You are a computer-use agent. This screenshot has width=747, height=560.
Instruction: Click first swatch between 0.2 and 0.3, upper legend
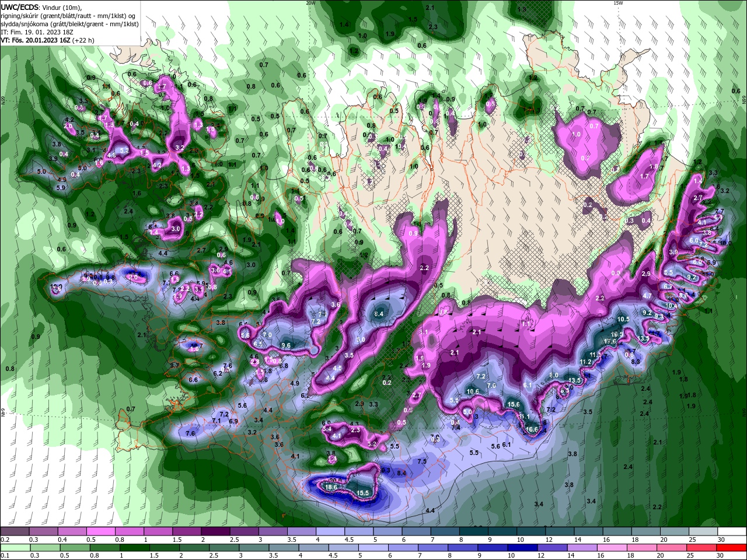[x=15, y=531]
